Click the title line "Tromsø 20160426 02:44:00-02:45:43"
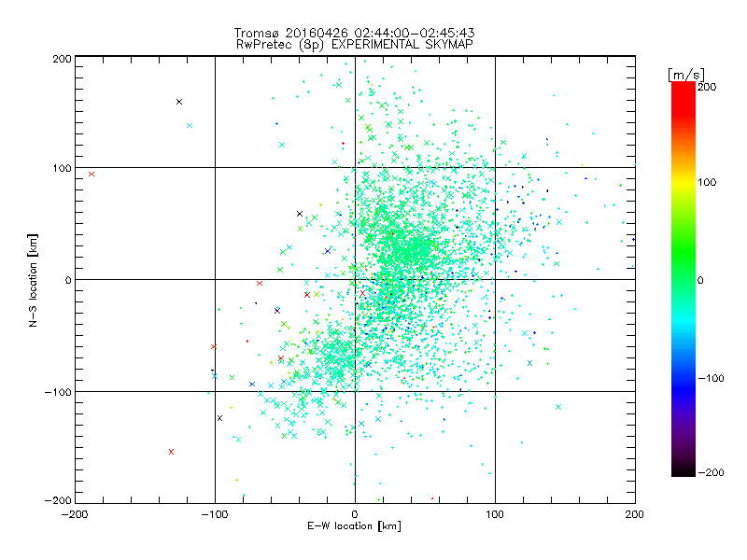Image resolution: width=747 pixels, height=560 pixels. (354, 33)
